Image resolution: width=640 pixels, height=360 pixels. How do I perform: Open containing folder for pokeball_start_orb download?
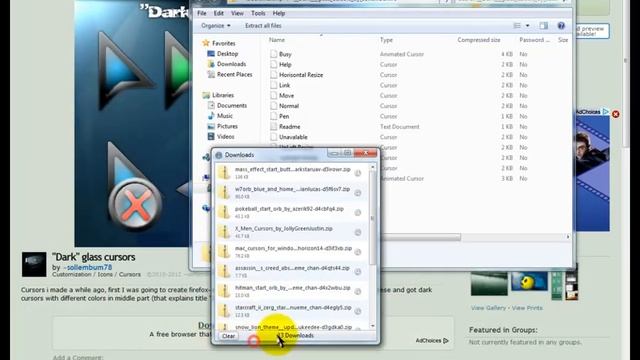[358, 213]
